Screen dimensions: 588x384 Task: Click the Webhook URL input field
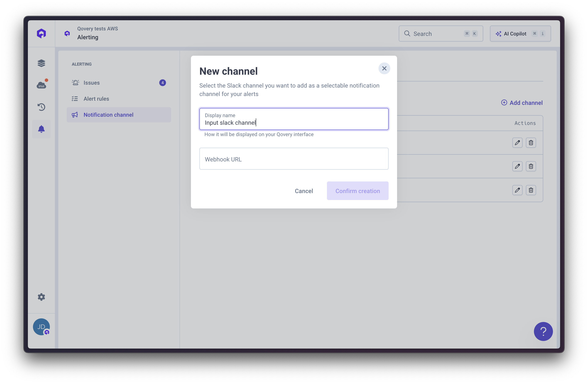(x=294, y=159)
